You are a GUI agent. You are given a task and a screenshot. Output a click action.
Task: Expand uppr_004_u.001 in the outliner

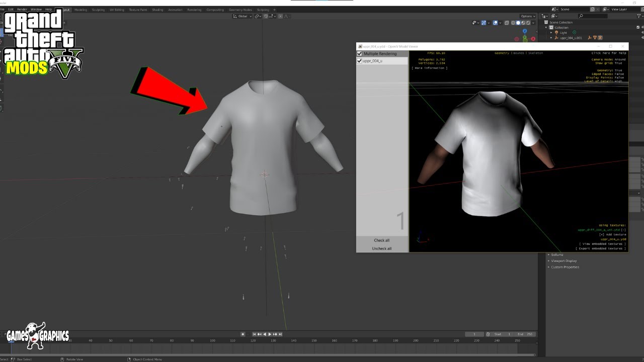pyautogui.click(x=551, y=38)
